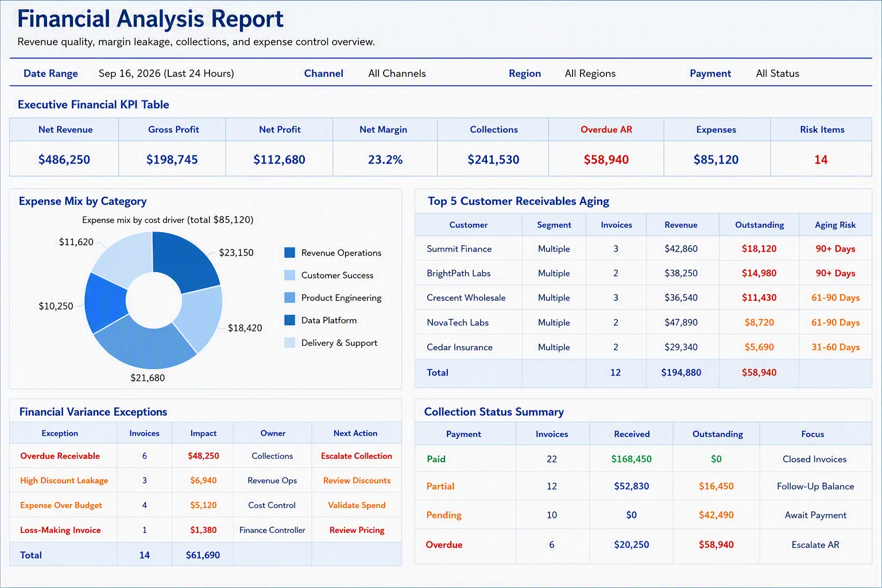Image resolution: width=882 pixels, height=588 pixels.
Task: Select the $10,250 donut slice label
Action: point(56,306)
